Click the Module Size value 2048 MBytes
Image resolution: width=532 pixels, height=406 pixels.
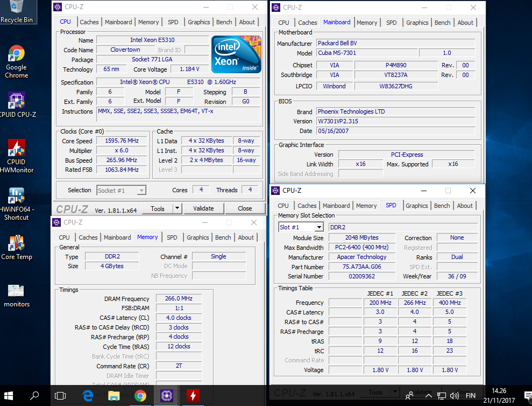click(361, 237)
